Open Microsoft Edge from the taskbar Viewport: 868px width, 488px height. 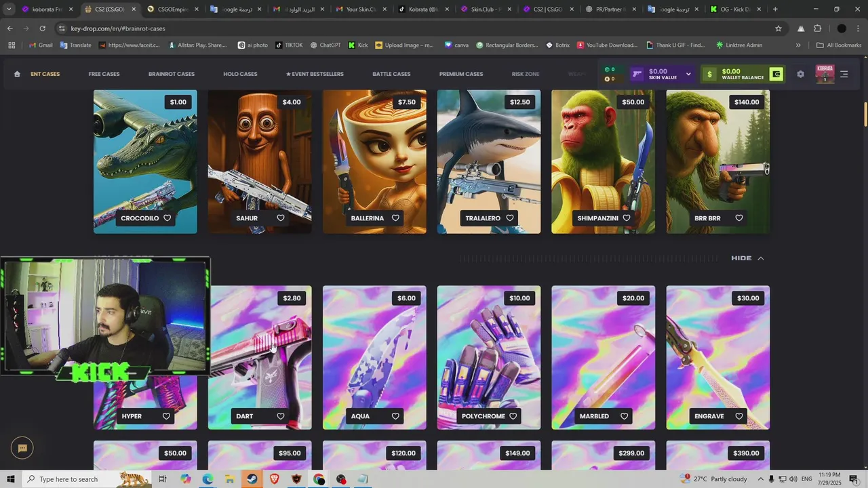(208, 479)
